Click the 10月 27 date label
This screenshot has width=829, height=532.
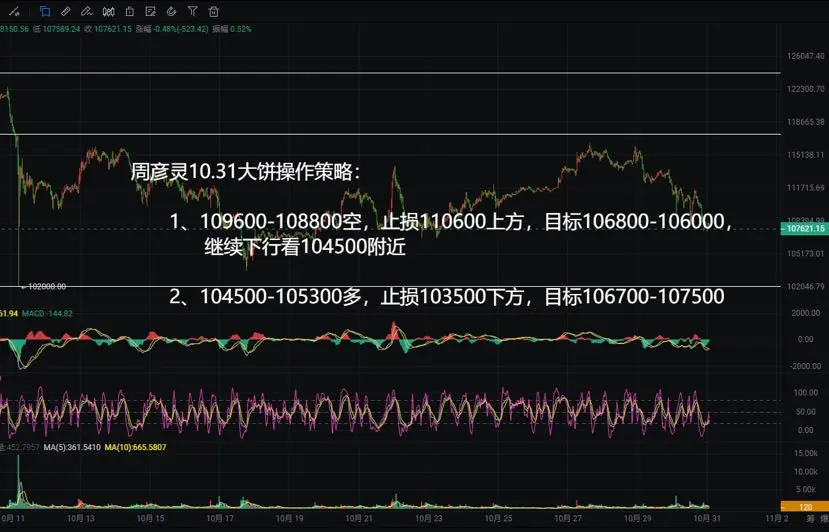[568, 519]
